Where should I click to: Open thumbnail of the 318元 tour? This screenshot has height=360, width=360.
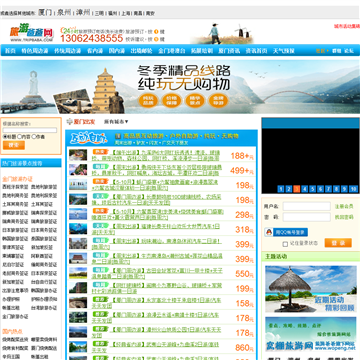[78, 229]
